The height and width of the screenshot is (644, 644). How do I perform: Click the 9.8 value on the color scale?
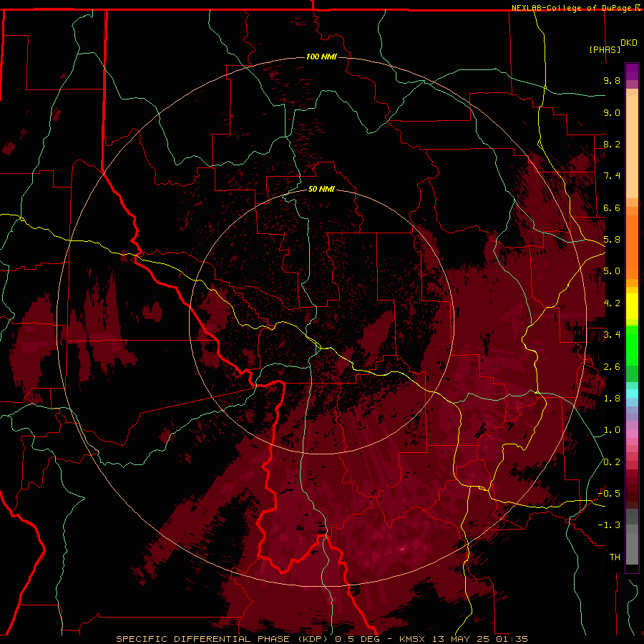(x=612, y=80)
